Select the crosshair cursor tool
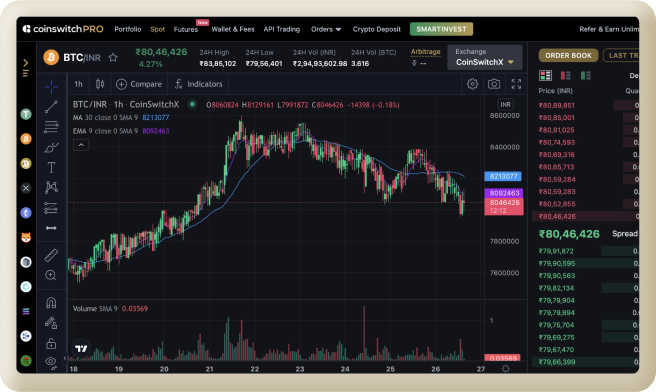Viewport: 656px width, 392px height. [x=51, y=87]
